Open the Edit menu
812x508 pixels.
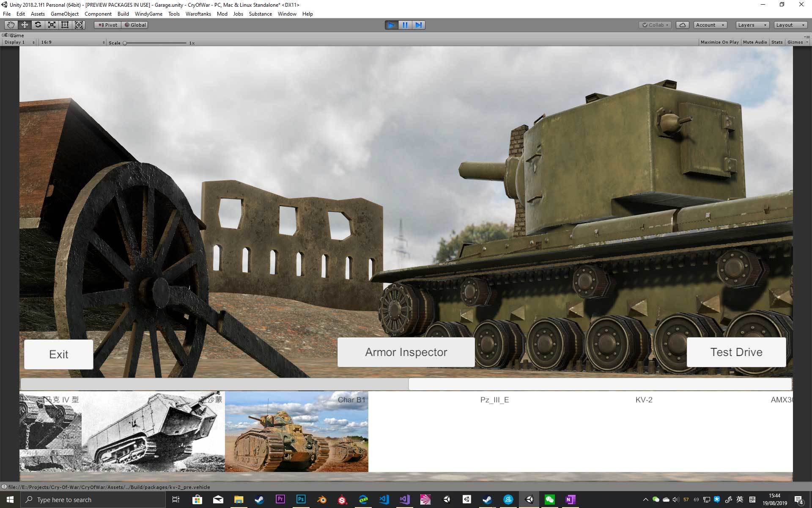(x=21, y=14)
